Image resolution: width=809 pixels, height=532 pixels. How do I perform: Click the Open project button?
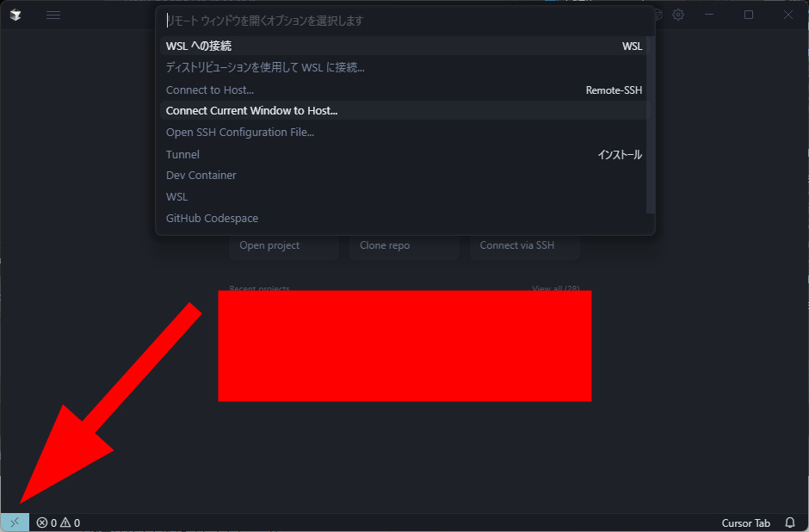point(284,245)
